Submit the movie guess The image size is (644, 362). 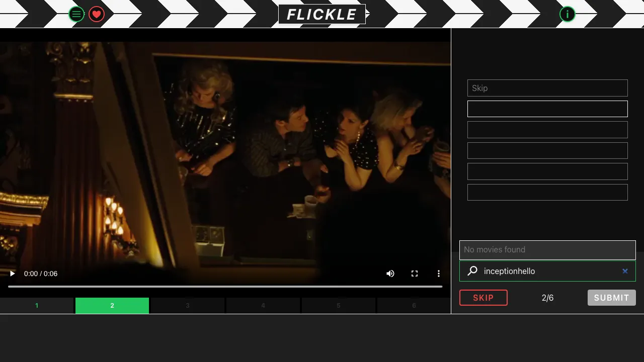[612, 298]
